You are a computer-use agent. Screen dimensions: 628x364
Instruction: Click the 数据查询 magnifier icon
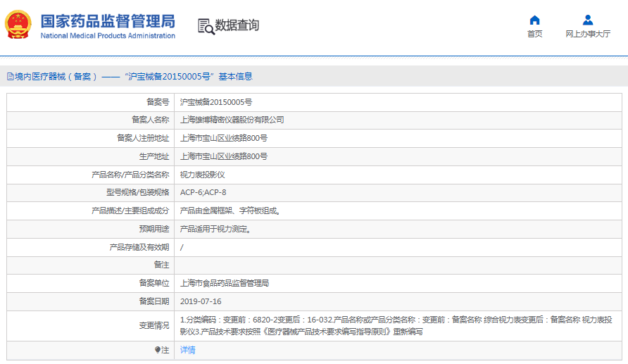[x=206, y=26]
